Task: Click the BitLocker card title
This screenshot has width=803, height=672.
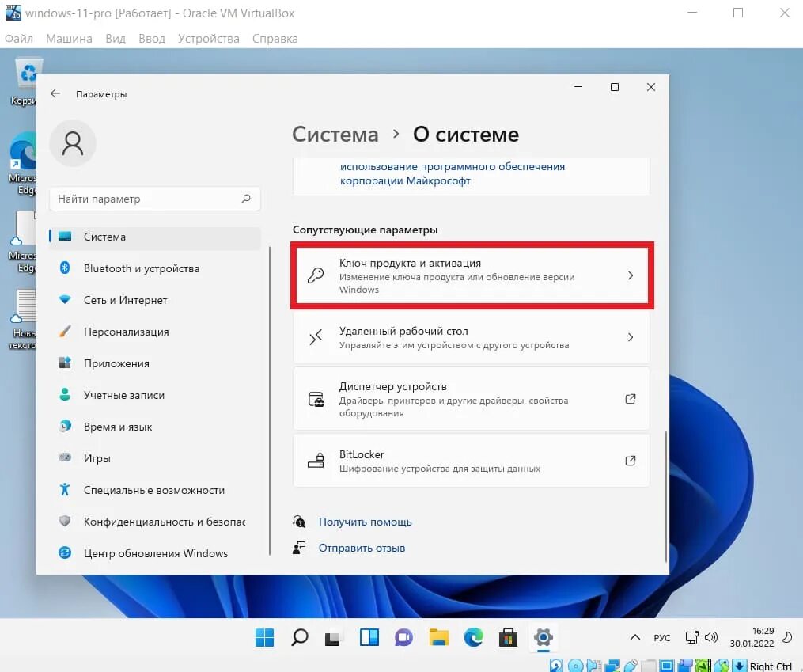Action: pos(362,454)
